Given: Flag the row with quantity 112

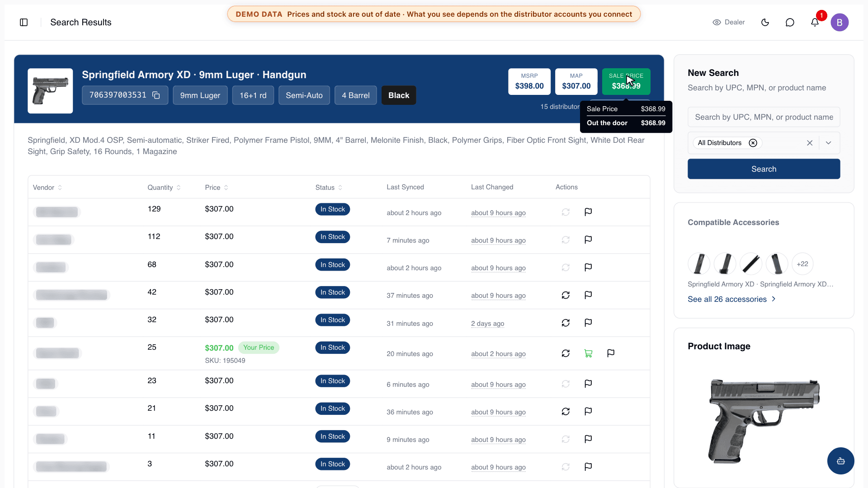Looking at the screenshot, I should pyautogui.click(x=588, y=239).
